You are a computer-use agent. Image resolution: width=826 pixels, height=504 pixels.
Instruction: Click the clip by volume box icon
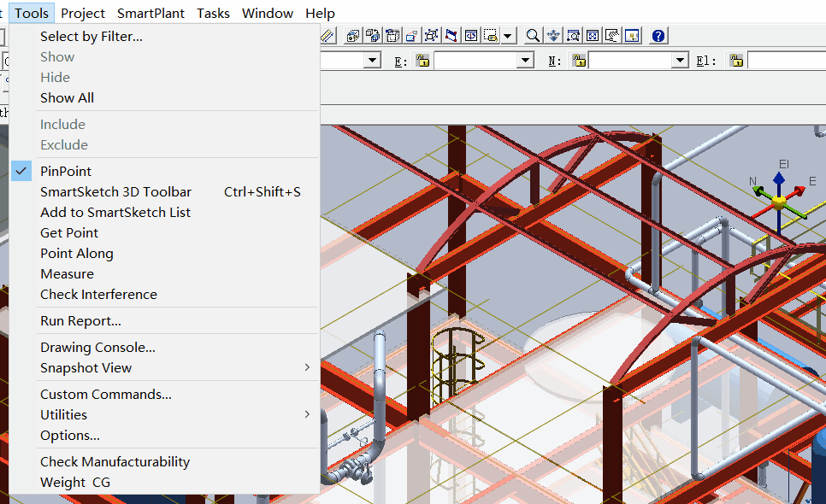point(392,36)
